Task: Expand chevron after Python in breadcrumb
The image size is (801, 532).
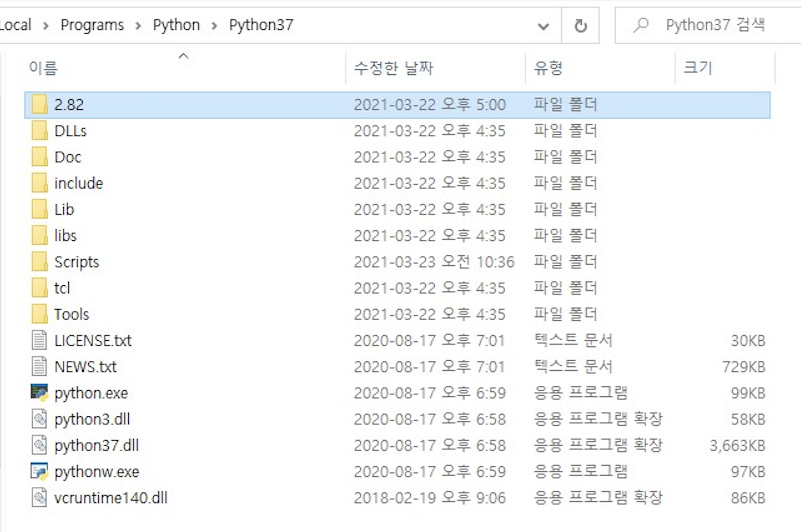Action: coord(214,26)
